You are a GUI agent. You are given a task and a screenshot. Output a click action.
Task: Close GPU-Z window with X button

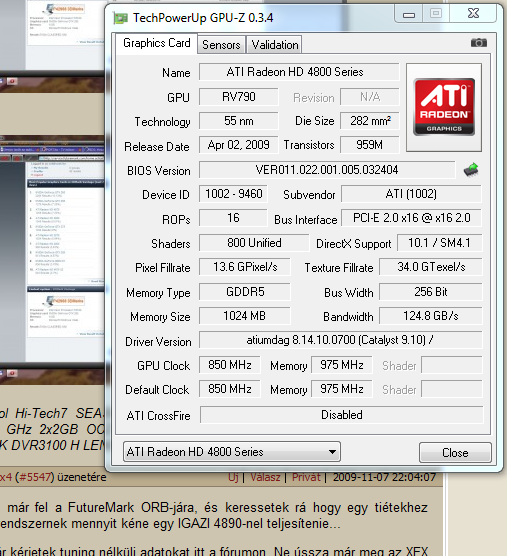pos(473,13)
